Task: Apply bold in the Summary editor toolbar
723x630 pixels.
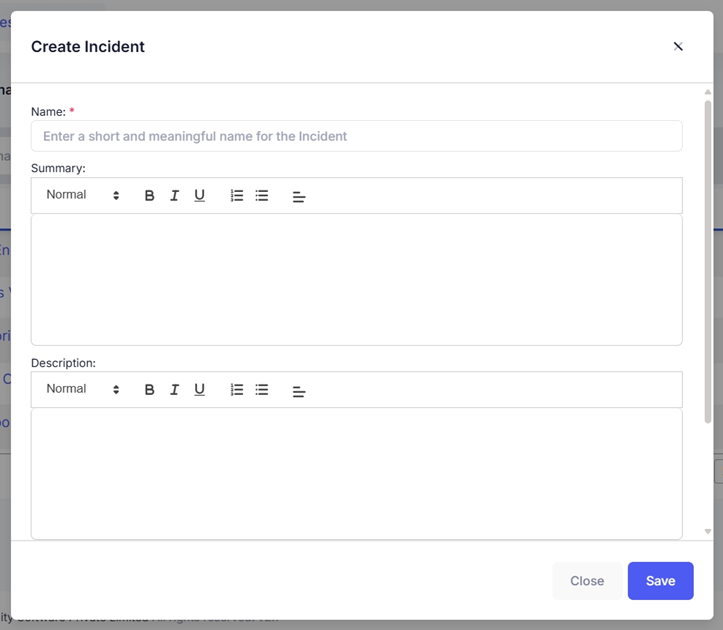Action: 149,196
